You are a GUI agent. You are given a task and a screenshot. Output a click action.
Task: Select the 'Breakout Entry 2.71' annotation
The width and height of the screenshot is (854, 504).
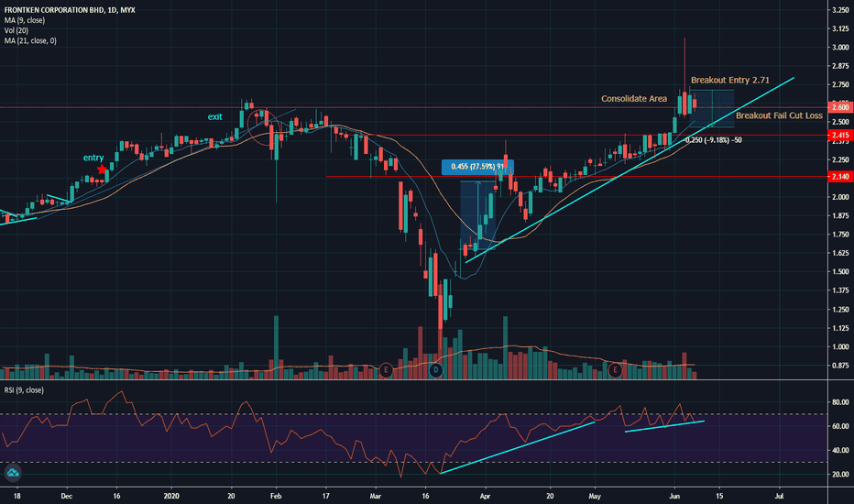(x=729, y=80)
